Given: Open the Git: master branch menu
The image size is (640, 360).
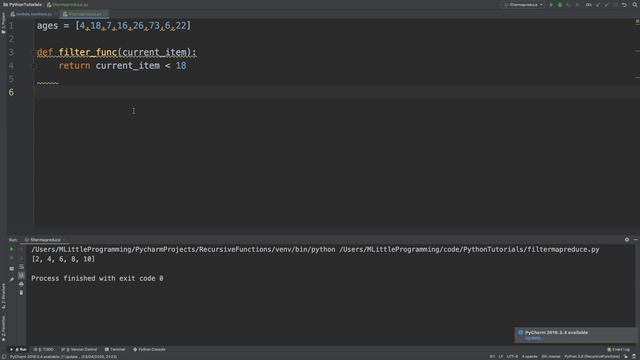Looking at the screenshot, I should (x=551, y=357).
